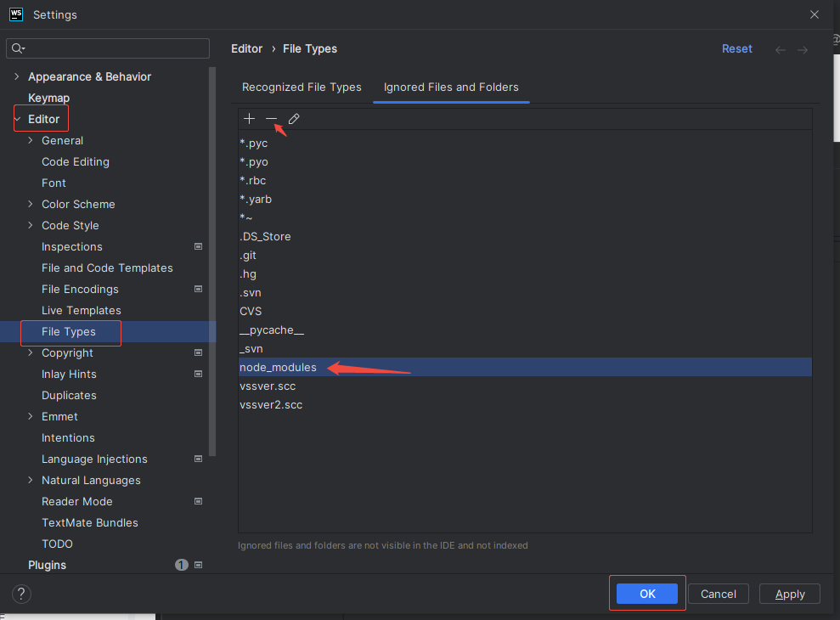Click project-level icon beside Language Injections

click(198, 459)
